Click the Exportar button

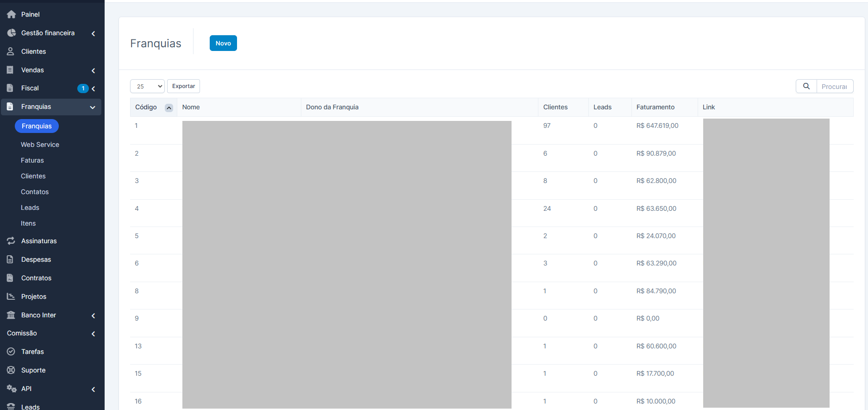[x=183, y=86]
